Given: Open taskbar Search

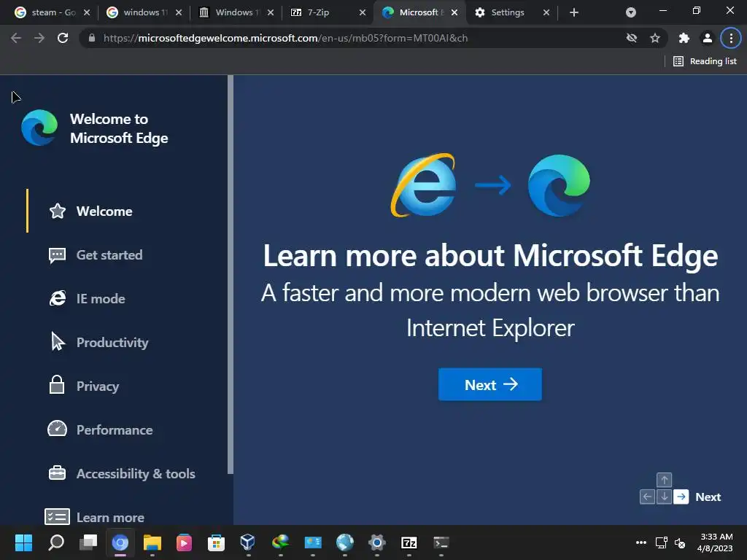Looking at the screenshot, I should tap(55, 542).
